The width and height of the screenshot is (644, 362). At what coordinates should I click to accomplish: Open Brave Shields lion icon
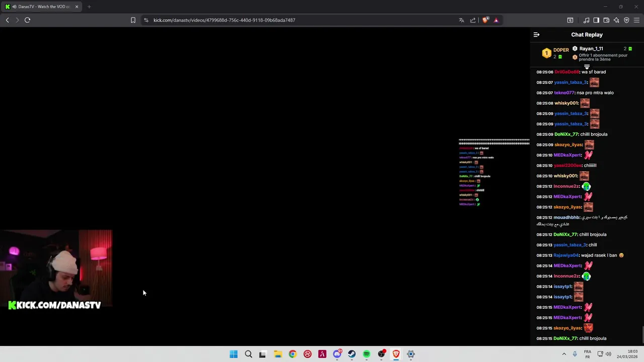[x=485, y=20]
